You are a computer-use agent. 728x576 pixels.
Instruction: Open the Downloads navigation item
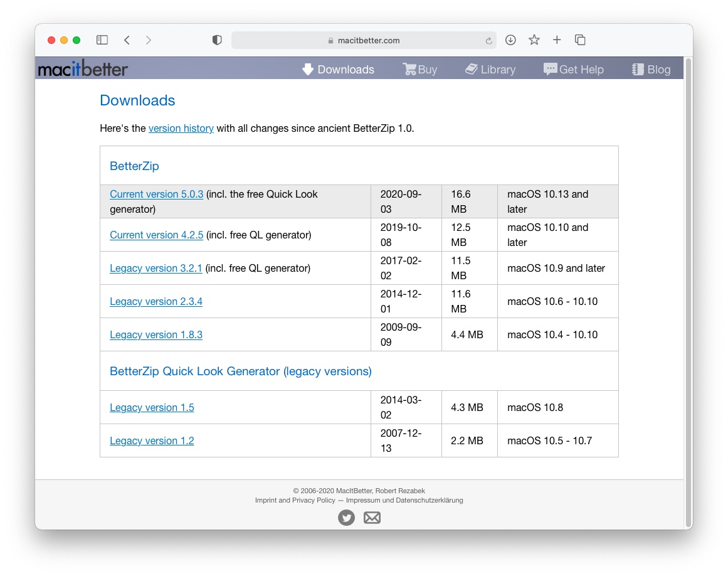(x=338, y=69)
